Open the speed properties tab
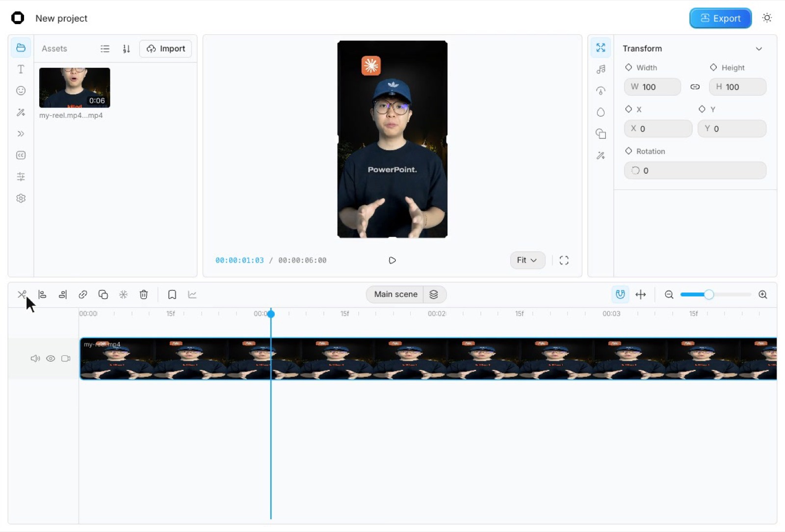 [x=601, y=91]
